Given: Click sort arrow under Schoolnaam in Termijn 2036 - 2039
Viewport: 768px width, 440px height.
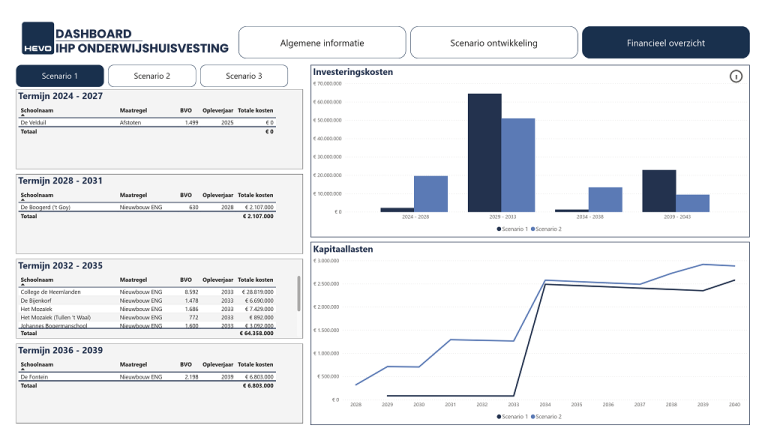Looking at the screenshot, I should pos(23,370).
